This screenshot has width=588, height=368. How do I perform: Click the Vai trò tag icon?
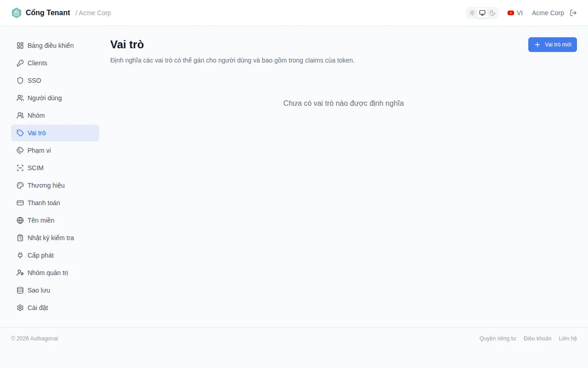(20, 133)
